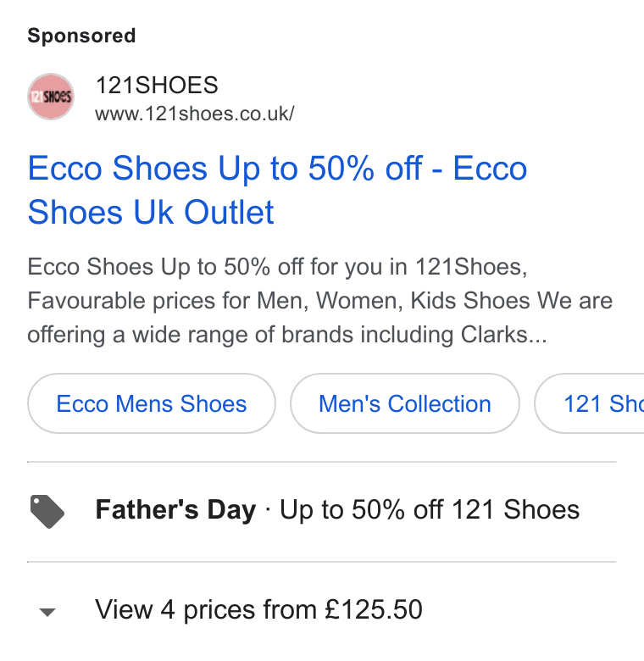Select the partially visible 121 Sho chip
The image size is (644, 661).
point(589,403)
